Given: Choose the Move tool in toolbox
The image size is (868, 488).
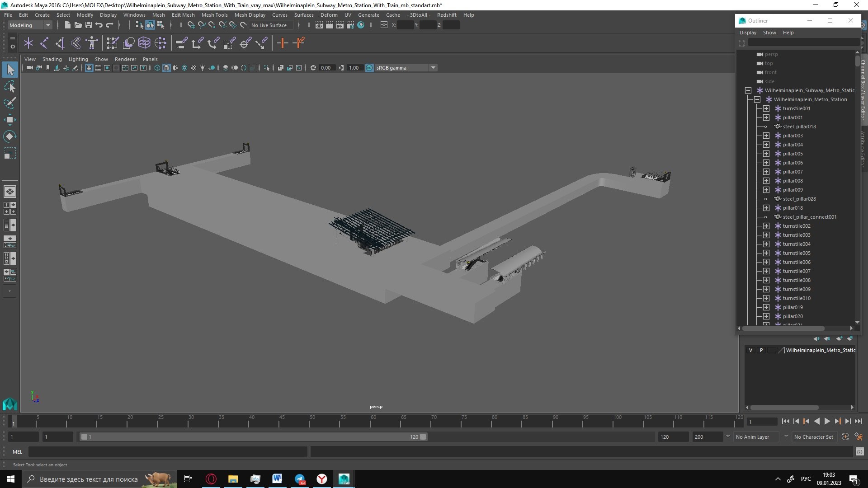Looking at the screenshot, I should point(10,120).
